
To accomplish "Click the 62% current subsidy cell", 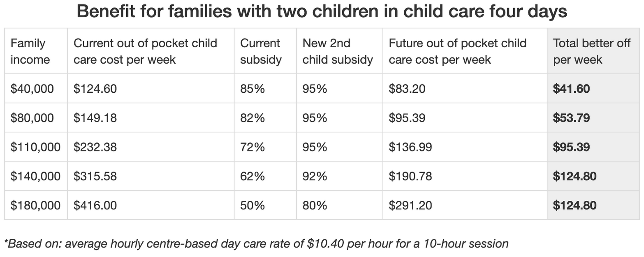I will coord(253,176).
